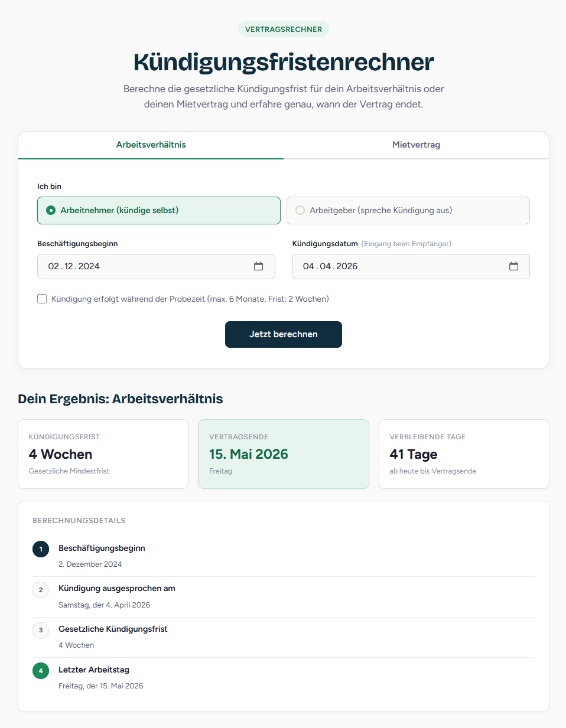Click step 3 circle badge

41,630
